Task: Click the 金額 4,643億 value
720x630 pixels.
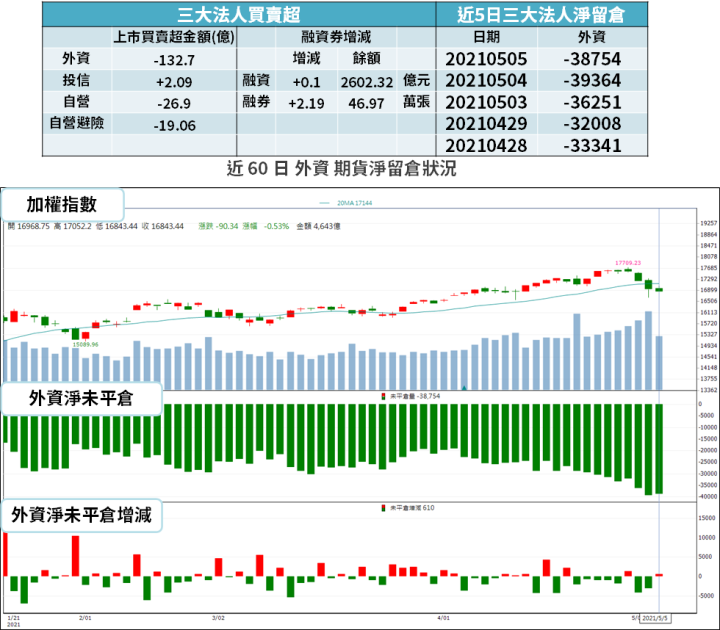Action: click(x=318, y=226)
